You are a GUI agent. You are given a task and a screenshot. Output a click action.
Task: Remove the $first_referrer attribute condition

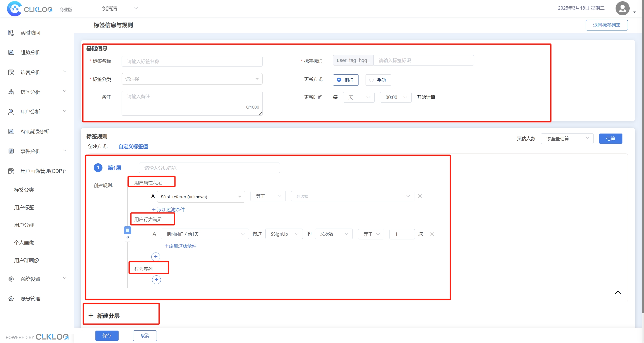coord(420,196)
